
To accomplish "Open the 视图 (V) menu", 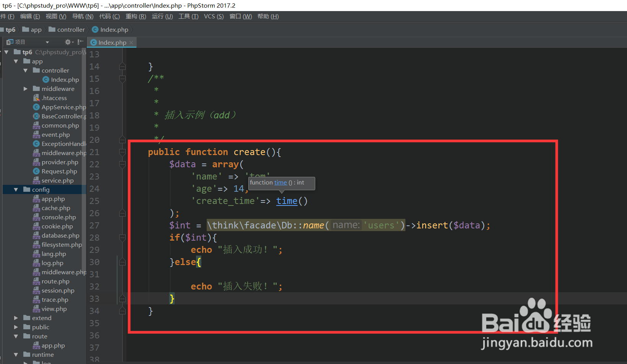I will click(56, 16).
